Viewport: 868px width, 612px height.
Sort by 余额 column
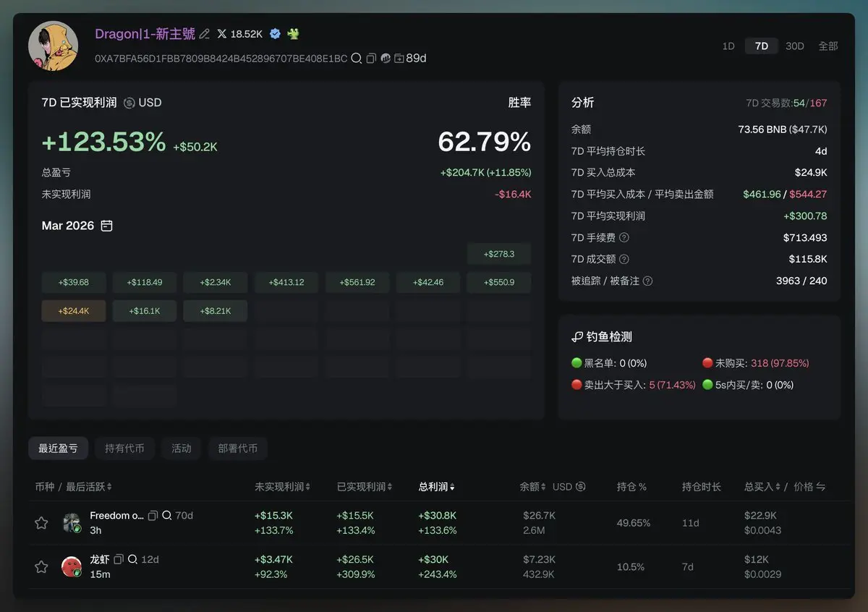coord(533,487)
